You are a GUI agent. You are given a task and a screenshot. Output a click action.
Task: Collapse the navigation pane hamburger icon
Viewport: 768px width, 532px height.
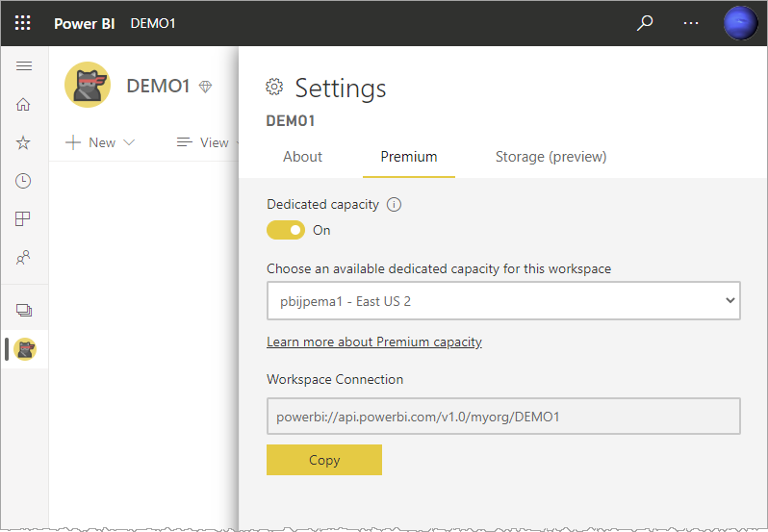pos(24,66)
